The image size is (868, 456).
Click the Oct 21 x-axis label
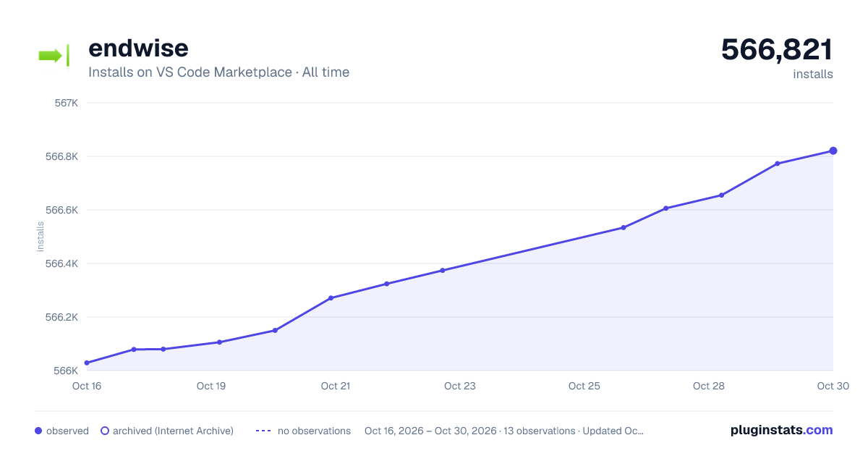pyautogui.click(x=336, y=386)
